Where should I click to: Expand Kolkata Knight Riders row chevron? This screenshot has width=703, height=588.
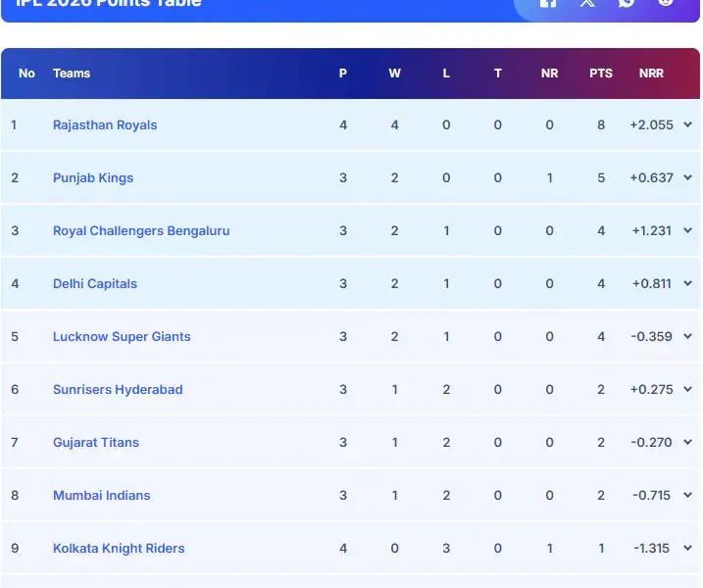(687, 549)
